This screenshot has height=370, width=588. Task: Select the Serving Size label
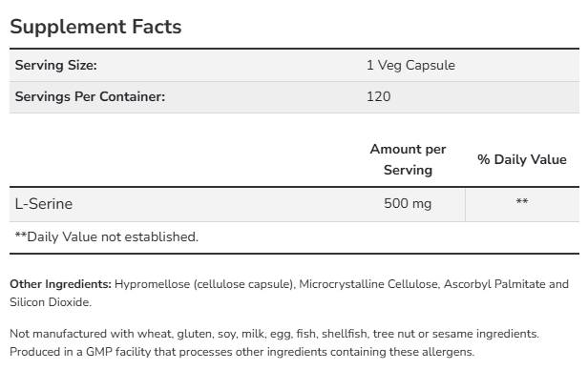coord(56,65)
